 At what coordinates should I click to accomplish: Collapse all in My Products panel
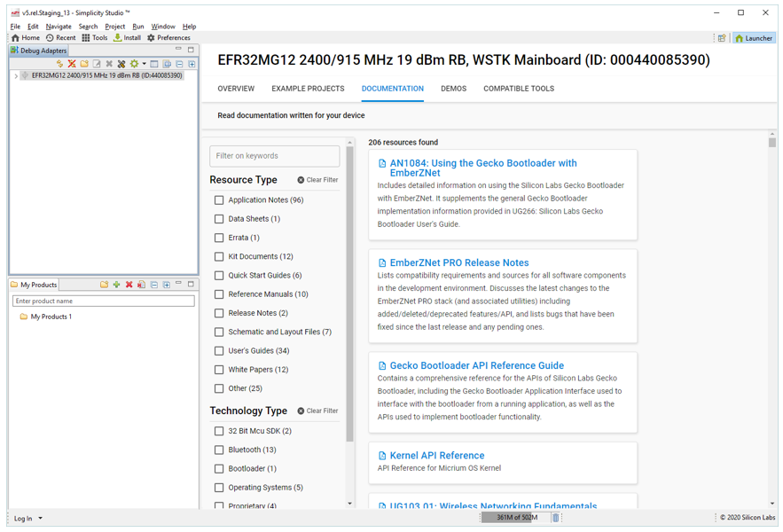pyautogui.click(x=154, y=285)
